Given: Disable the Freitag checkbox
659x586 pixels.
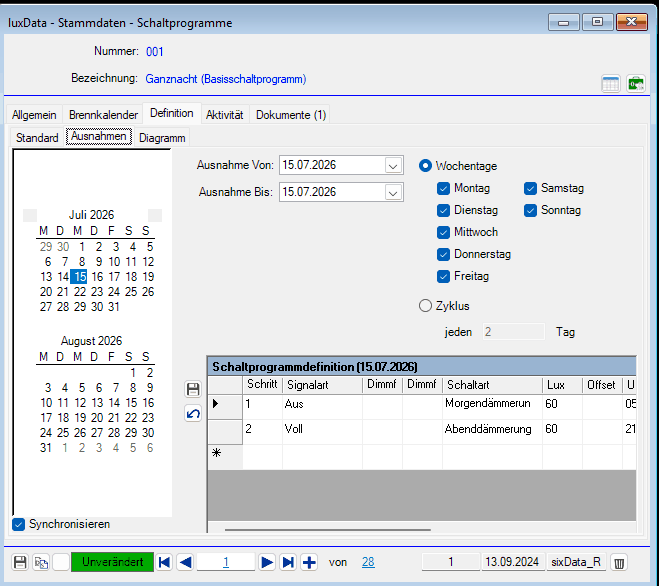Looking at the screenshot, I should coord(443,276).
